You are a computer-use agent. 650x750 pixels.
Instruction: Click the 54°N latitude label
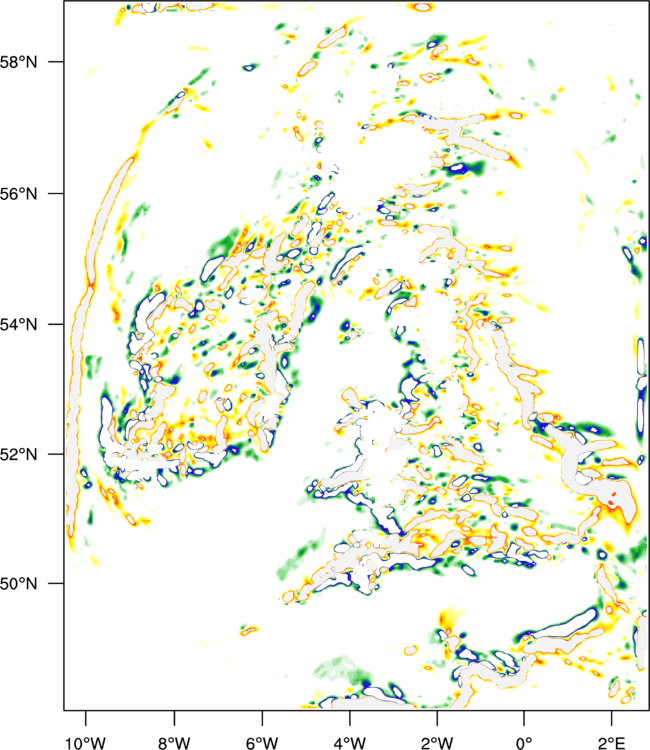point(18,324)
